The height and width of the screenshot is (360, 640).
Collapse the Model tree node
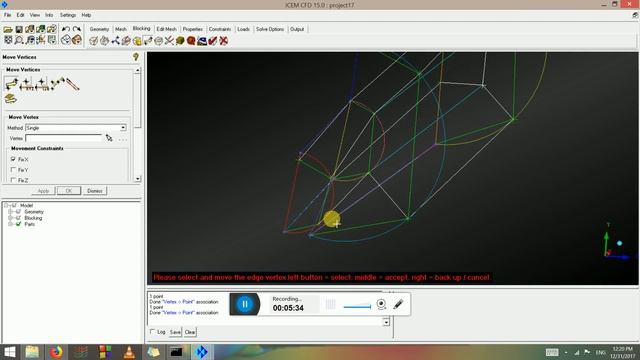(x=6, y=205)
